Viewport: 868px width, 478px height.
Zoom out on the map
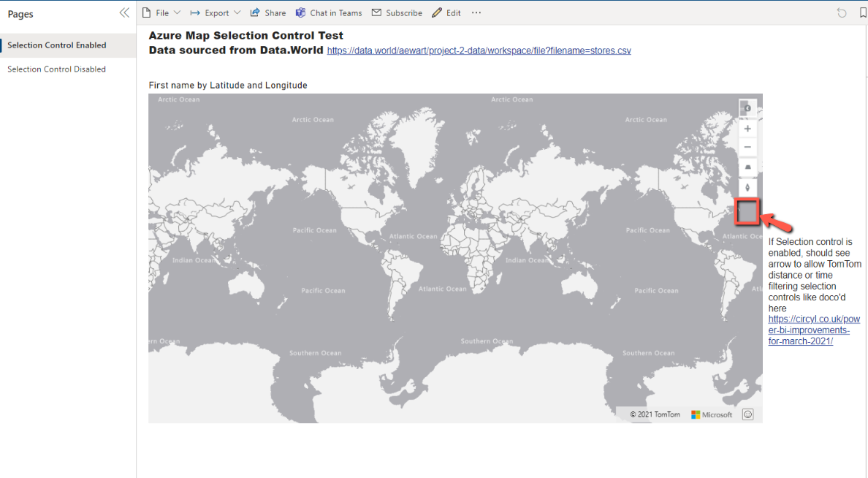[x=747, y=147]
